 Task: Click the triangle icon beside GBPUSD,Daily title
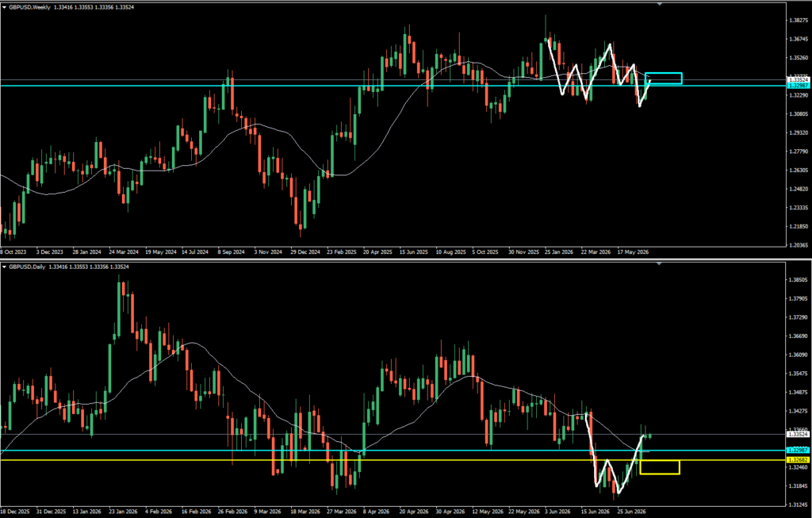(4, 267)
